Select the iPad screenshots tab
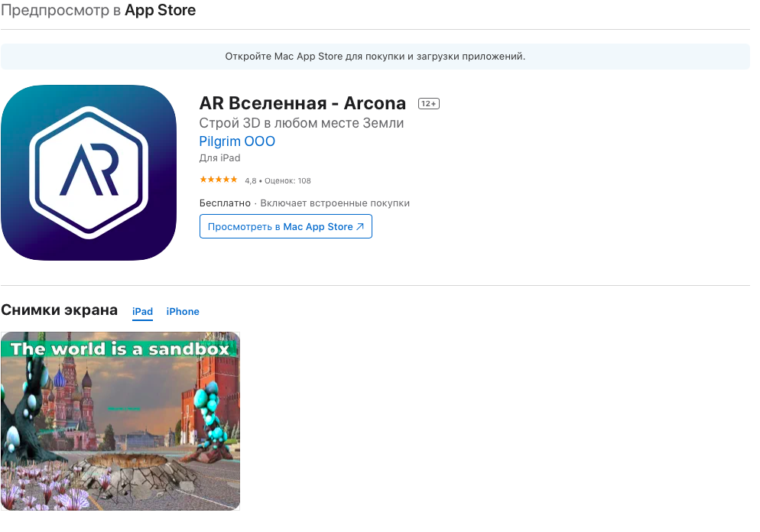 pyautogui.click(x=142, y=312)
